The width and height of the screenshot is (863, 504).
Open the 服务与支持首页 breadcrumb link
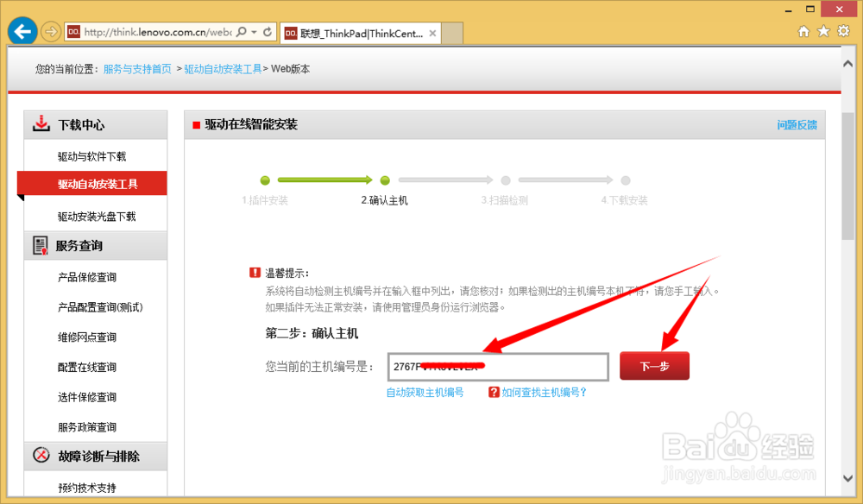[137, 69]
